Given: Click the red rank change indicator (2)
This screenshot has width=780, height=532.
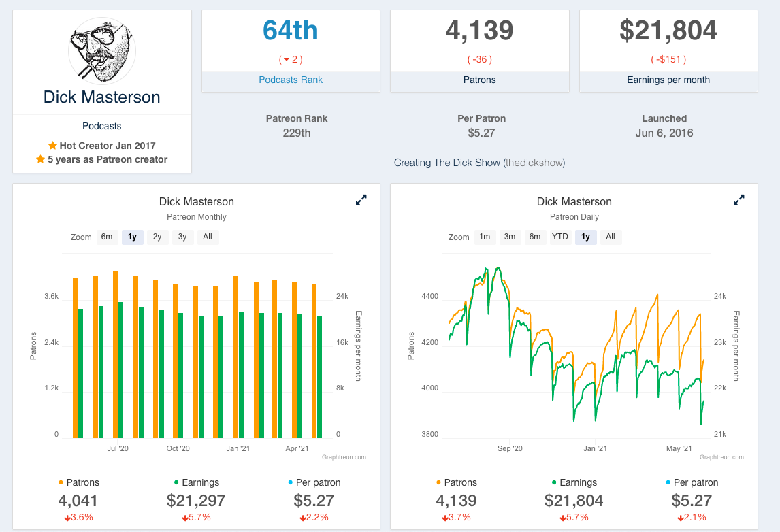Looking at the screenshot, I should coord(291,60).
